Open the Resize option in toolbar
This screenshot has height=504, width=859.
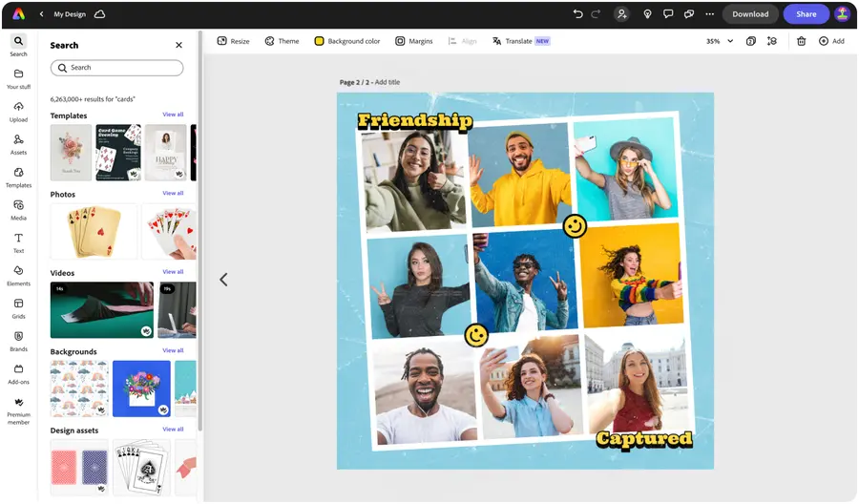pos(233,41)
